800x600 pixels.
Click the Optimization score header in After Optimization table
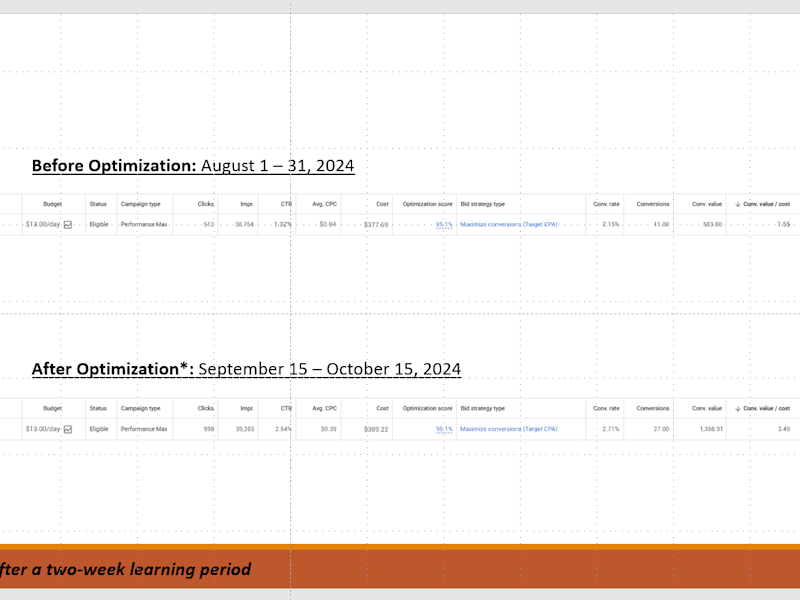[x=428, y=408]
